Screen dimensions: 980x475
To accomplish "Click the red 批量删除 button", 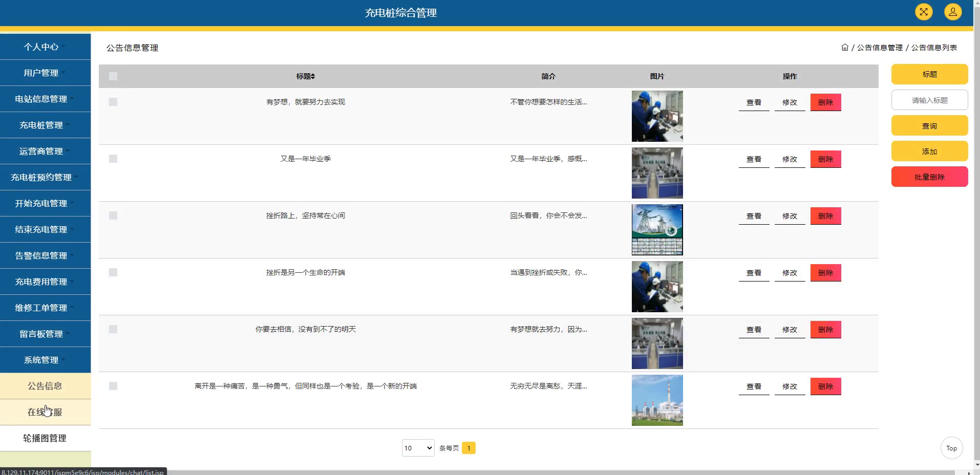I will [x=929, y=177].
